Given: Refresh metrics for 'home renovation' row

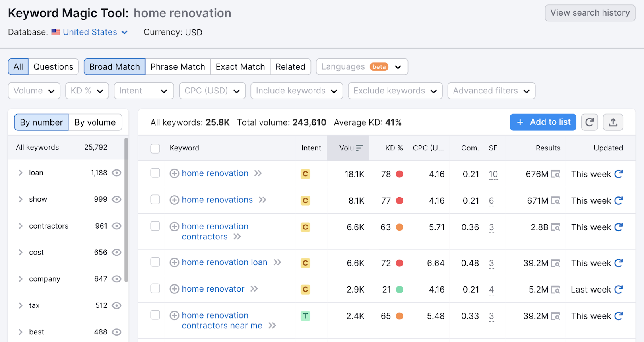Looking at the screenshot, I should click(x=619, y=174).
